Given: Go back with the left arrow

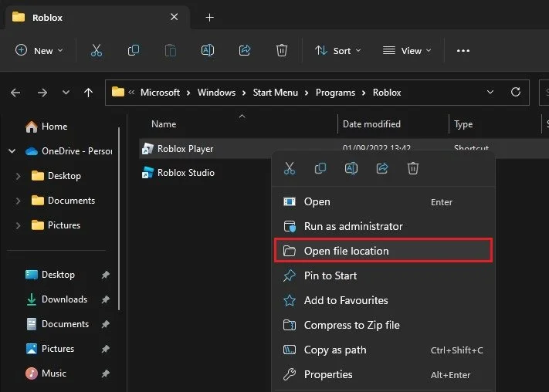Looking at the screenshot, I should click(15, 93).
